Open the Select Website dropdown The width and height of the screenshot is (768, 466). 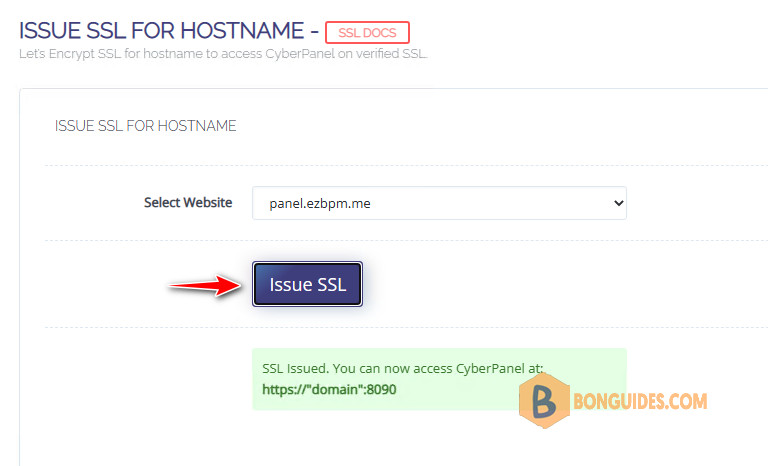click(x=439, y=203)
